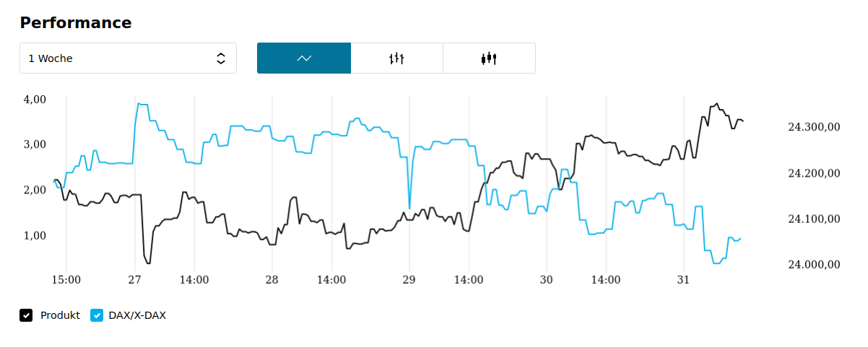
Task: Open the "1 Woche" time range dropdown
Action: coord(128,58)
